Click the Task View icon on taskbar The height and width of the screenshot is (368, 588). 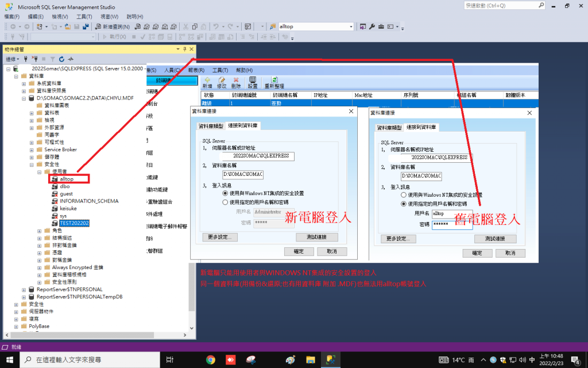169,360
